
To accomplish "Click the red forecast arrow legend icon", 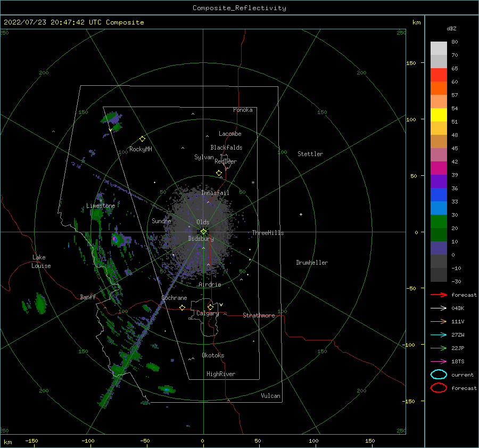I will click(439, 295).
